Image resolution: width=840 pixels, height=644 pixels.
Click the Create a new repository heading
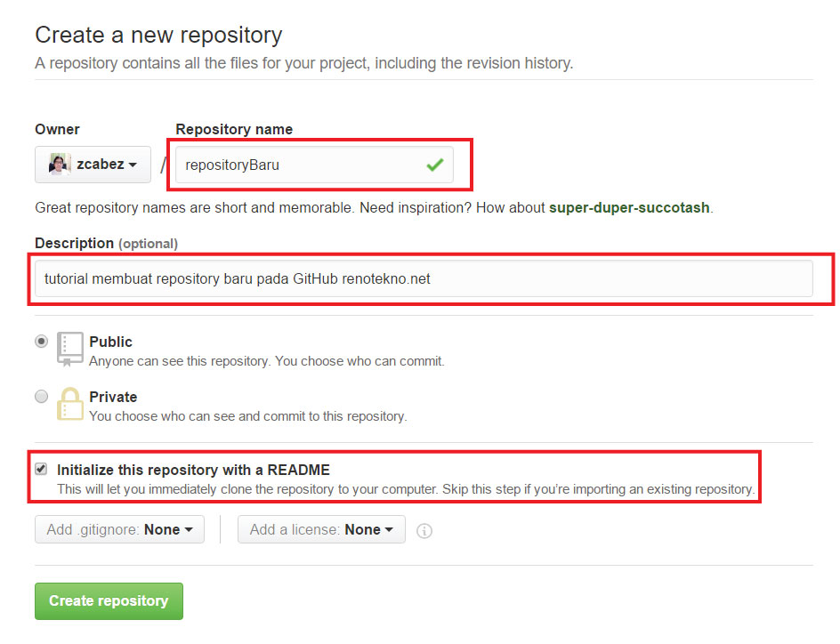[158, 36]
